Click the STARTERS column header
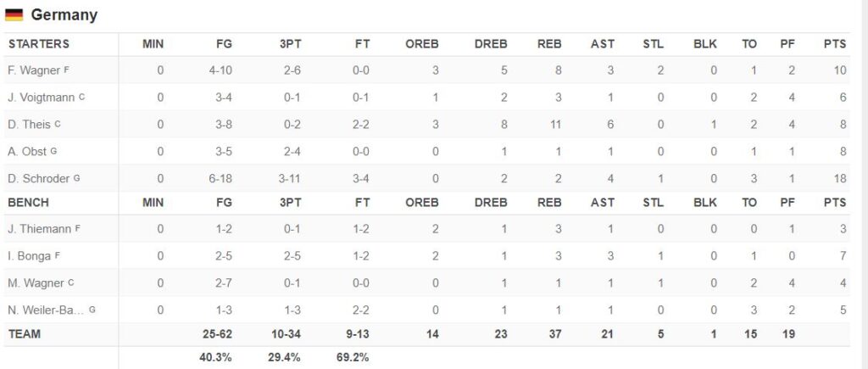 tap(39, 44)
